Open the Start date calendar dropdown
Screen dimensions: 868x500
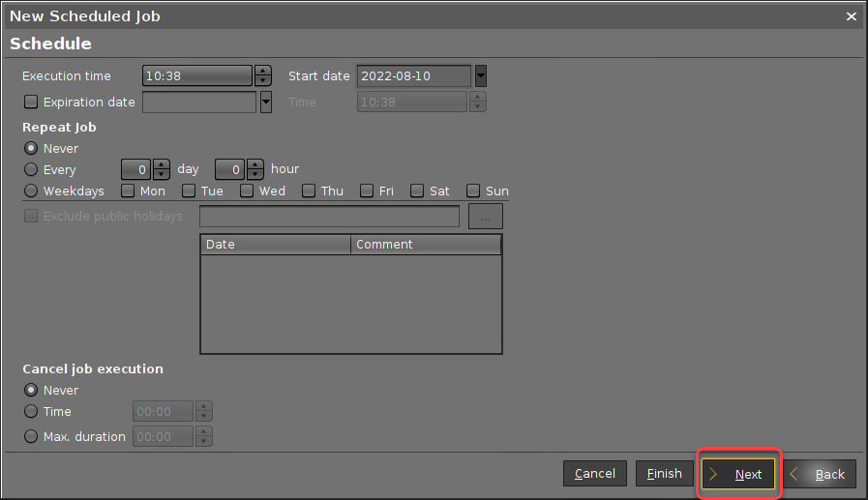pyautogui.click(x=480, y=76)
